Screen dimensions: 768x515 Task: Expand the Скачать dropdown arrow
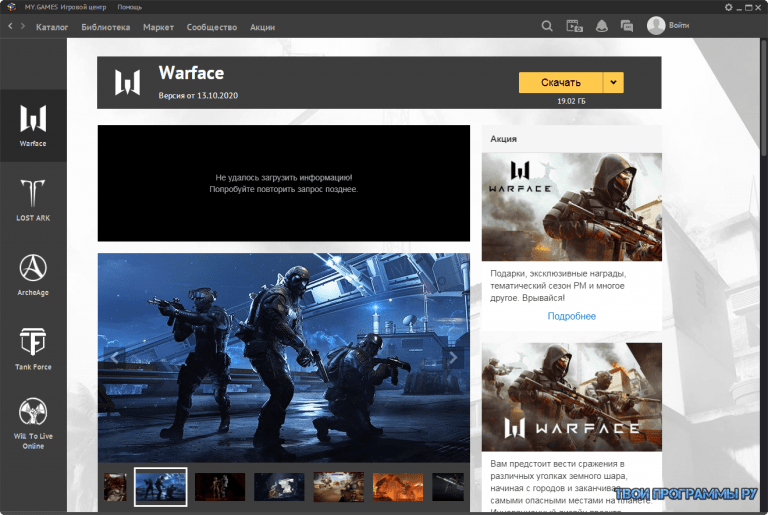coord(613,82)
